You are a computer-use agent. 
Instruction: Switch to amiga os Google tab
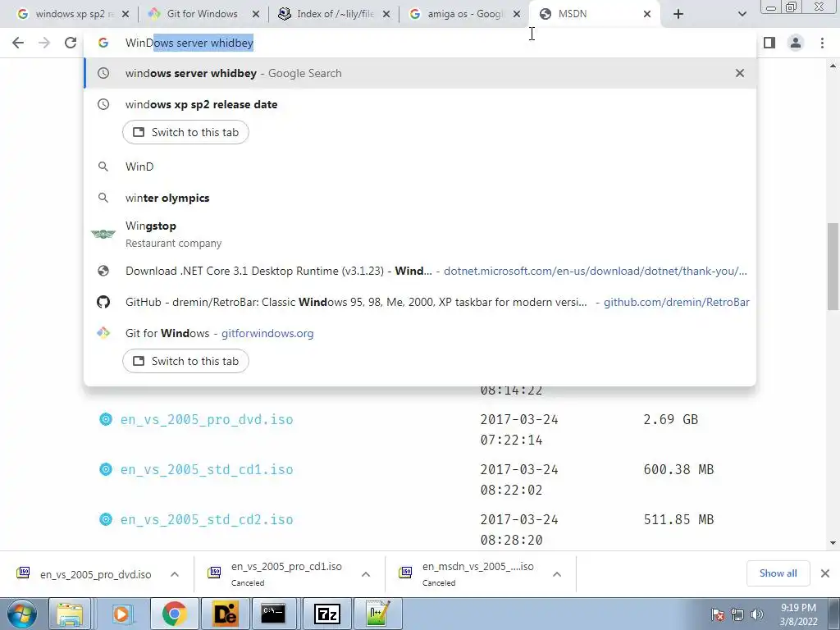pos(463,14)
